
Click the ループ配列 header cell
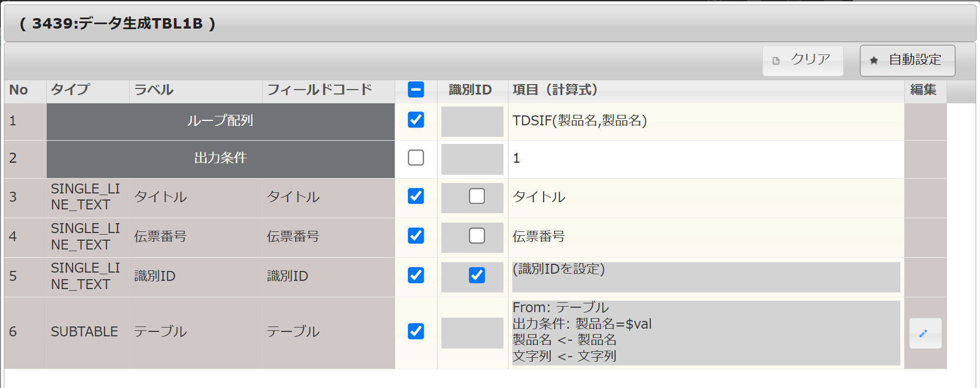[x=220, y=121]
